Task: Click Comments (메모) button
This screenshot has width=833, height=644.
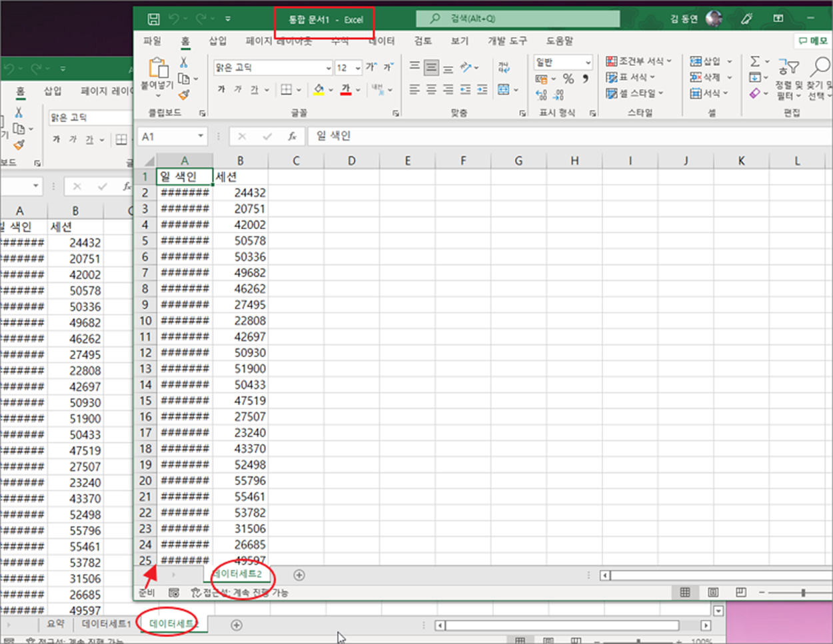Action: coord(812,41)
